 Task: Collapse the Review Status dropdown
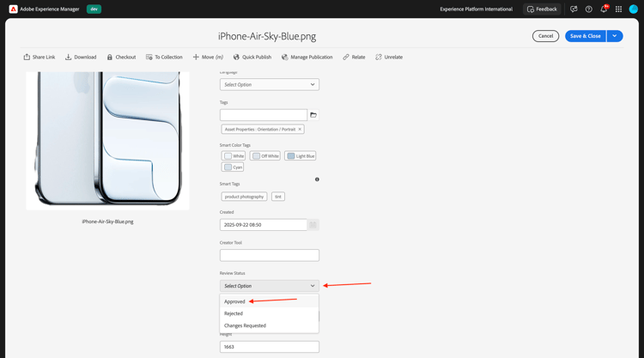coord(270,286)
